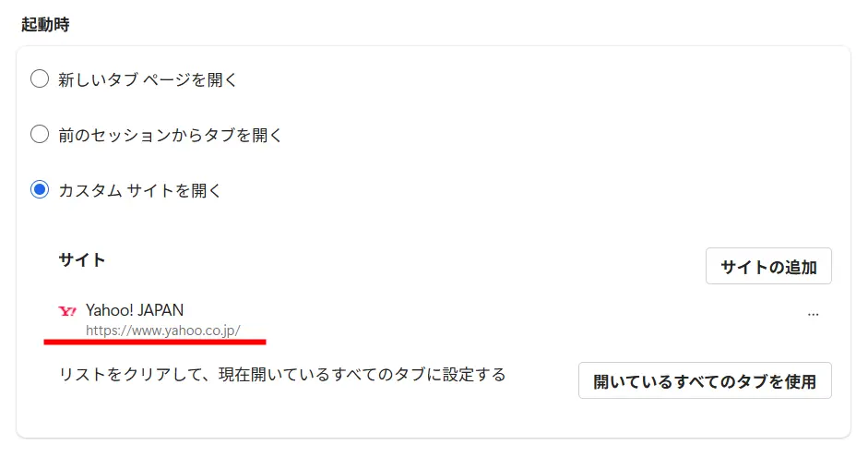Click the red Yahoo! JAPAN favicon
This screenshot has height=457, width=868.
click(x=67, y=311)
